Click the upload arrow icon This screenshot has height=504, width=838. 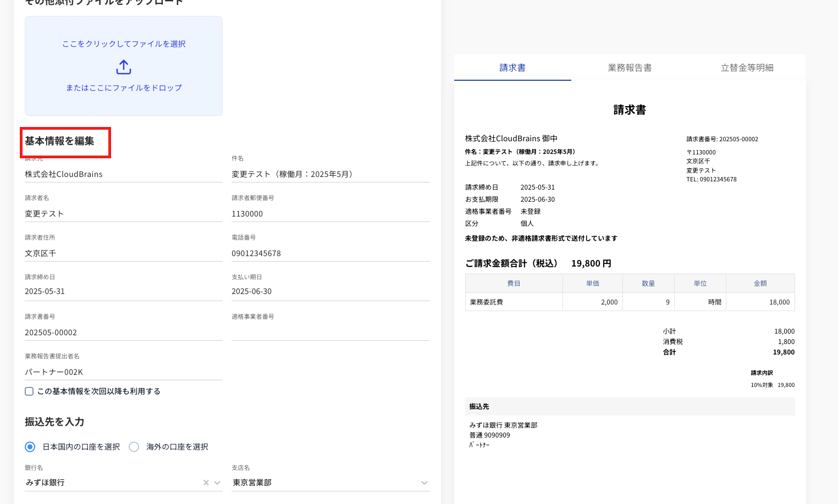pos(124,67)
